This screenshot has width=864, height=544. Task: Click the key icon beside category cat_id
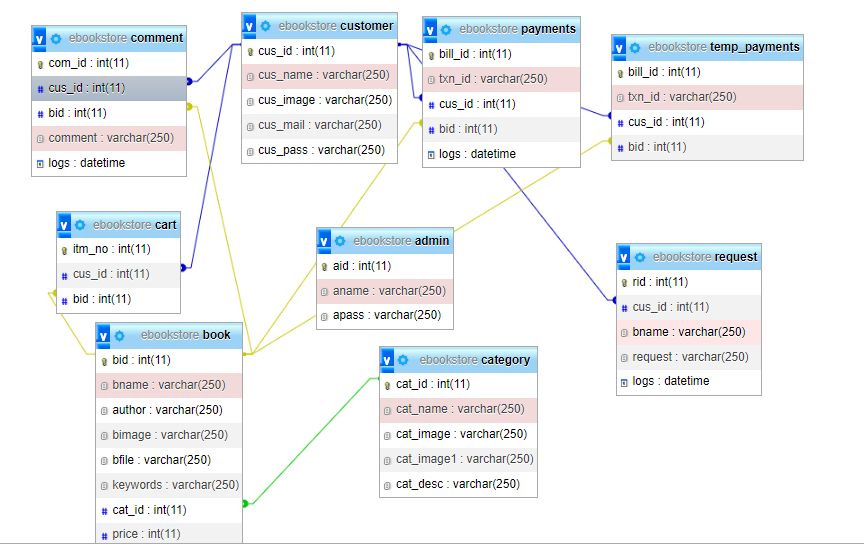387,385
